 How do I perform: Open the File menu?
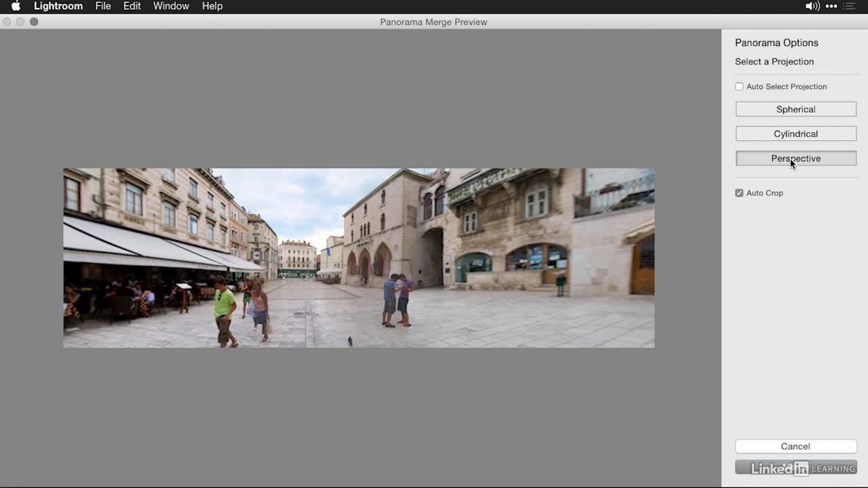[x=103, y=6]
